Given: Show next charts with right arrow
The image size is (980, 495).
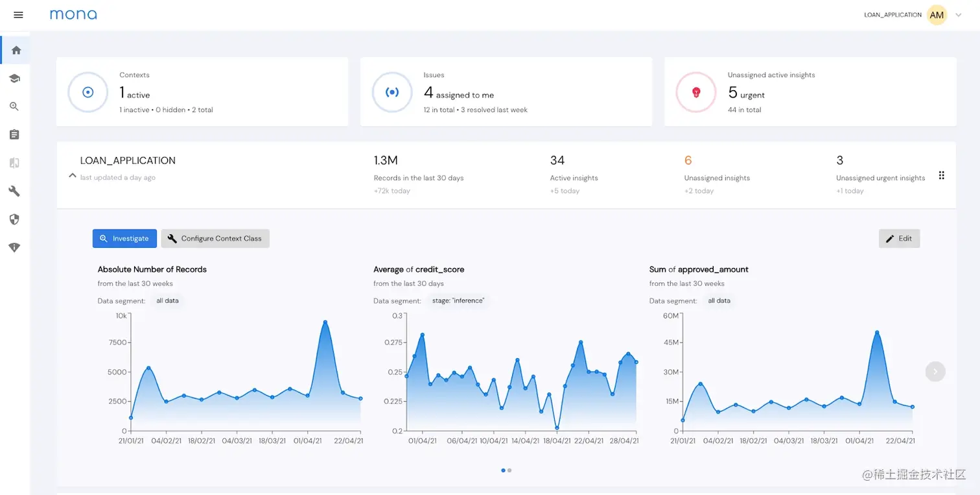Looking at the screenshot, I should (935, 372).
